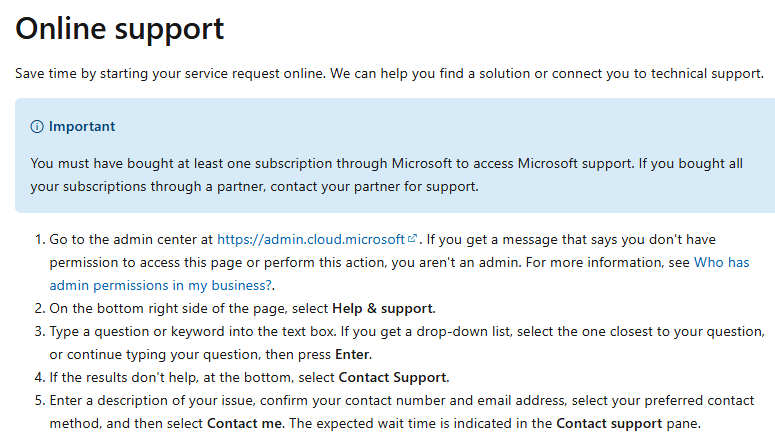Image resolution: width=775 pixels, height=442 pixels.
Task: Open the https://admin.cloud.microsoft link
Action: point(311,240)
